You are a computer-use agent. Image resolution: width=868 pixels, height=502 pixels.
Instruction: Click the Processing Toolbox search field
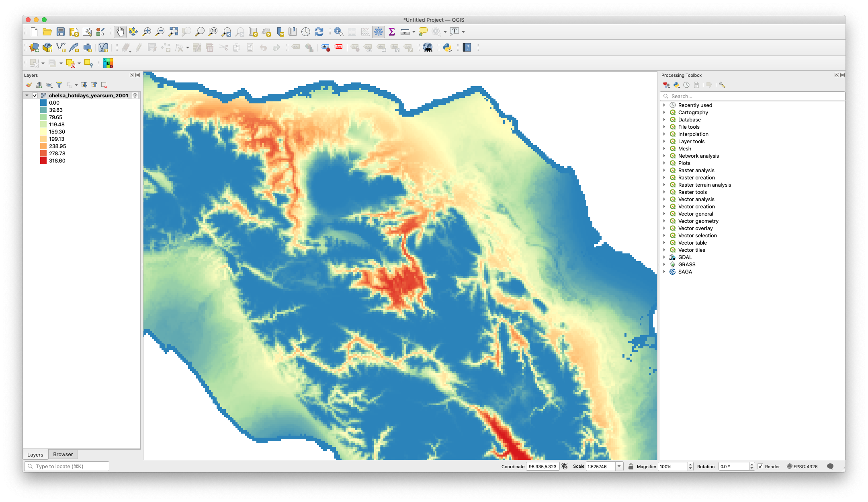pyautogui.click(x=751, y=96)
